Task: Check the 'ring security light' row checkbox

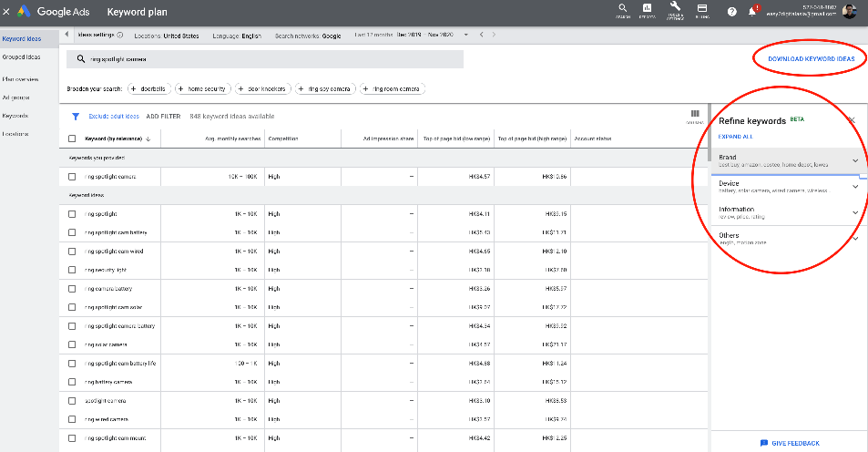Action: (72, 270)
